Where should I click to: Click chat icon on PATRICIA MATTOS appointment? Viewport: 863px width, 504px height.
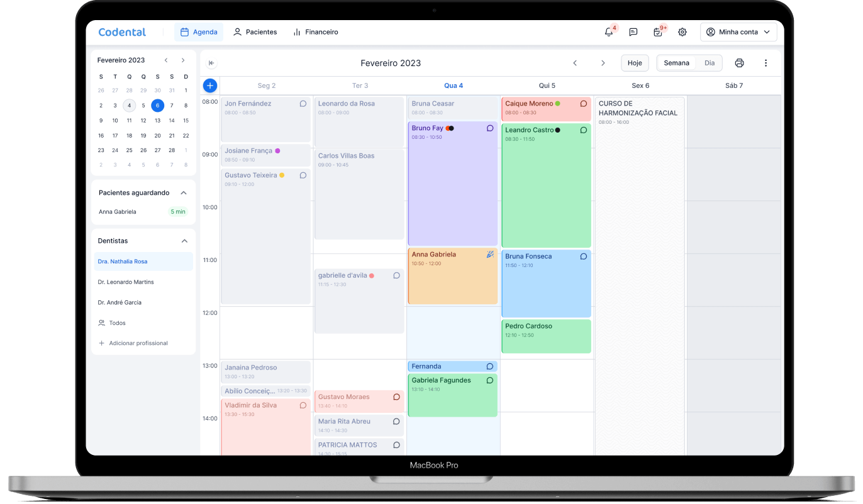(x=396, y=445)
